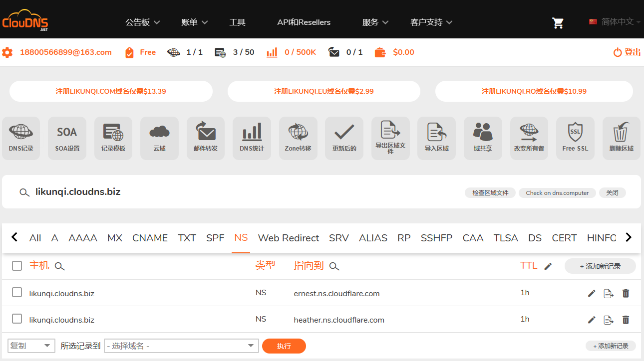644x361 pixels.
Task: Click the 检查区域文件 button
Action: 490,193
